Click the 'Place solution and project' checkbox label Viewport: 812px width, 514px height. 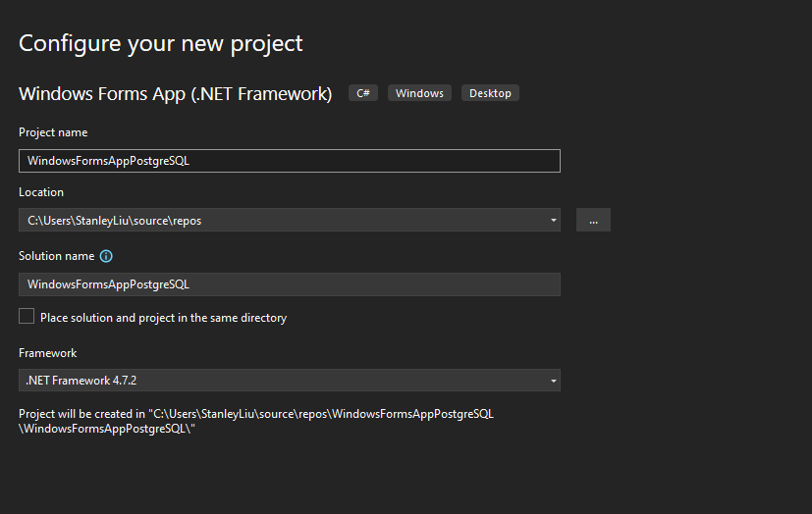click(x=163, y=318)
